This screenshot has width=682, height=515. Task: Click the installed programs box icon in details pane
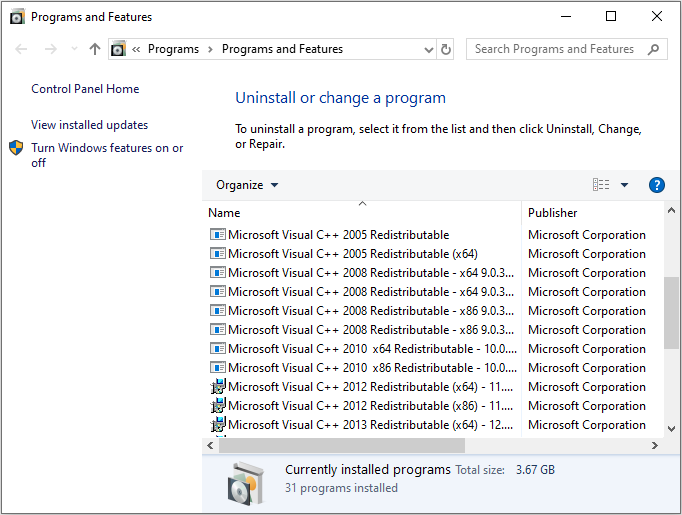[x=246, y=484]
